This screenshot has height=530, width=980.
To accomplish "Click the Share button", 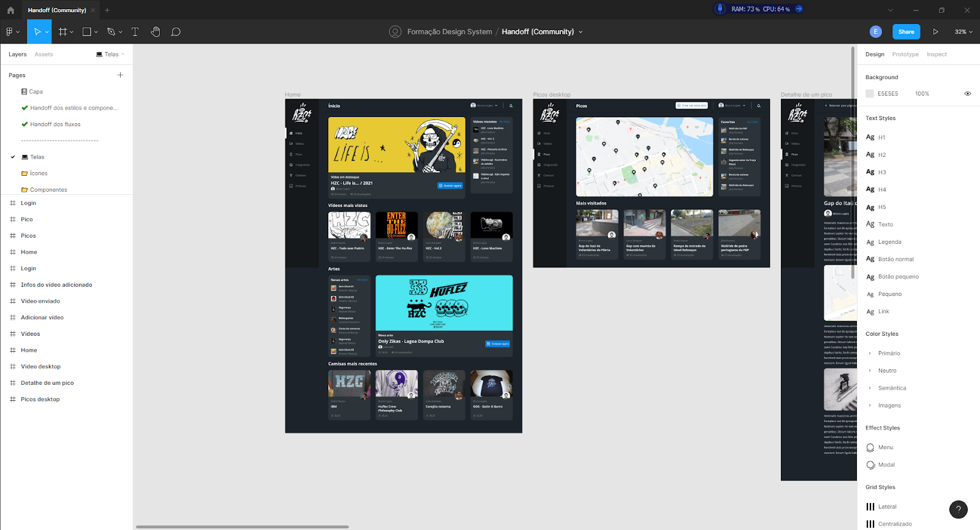I will 907,32.
